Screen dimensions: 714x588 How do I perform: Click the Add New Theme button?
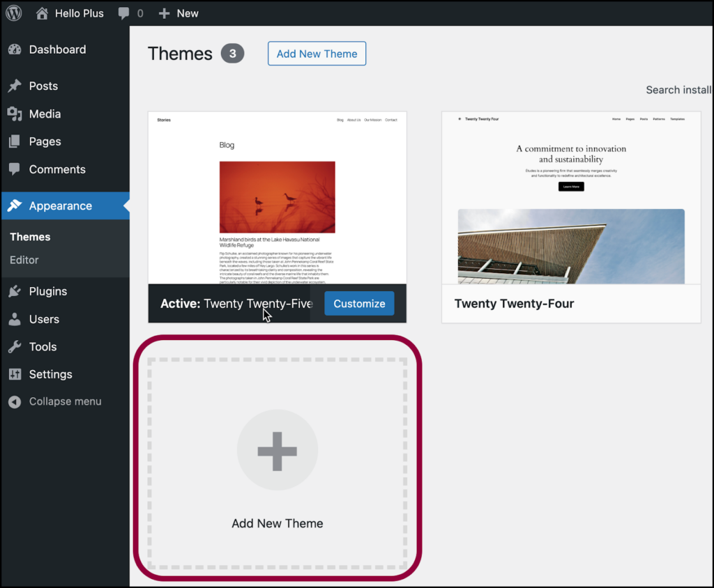pos(317,53)
